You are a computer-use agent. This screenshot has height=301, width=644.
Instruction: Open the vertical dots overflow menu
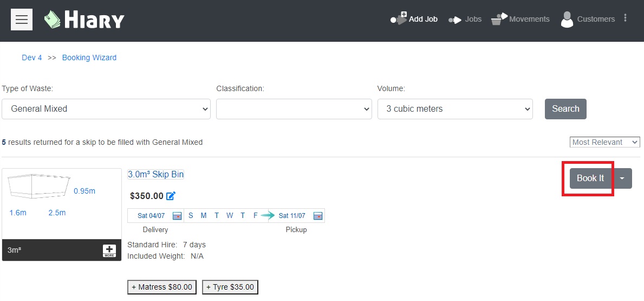click(625, 18)
